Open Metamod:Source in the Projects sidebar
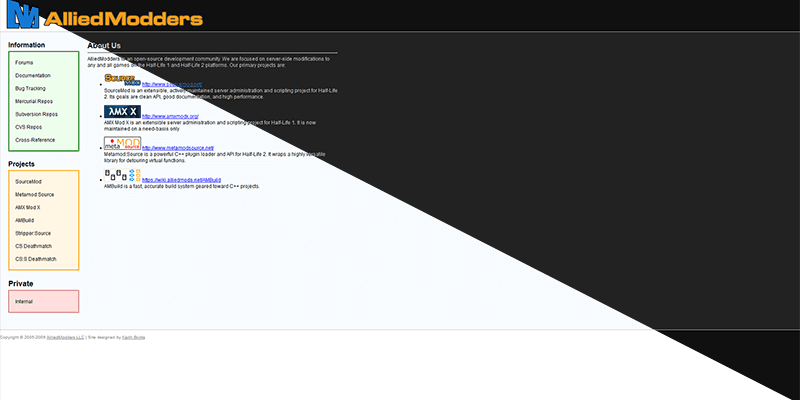Viewport: 800px width, 400px height. pos(34,194)
